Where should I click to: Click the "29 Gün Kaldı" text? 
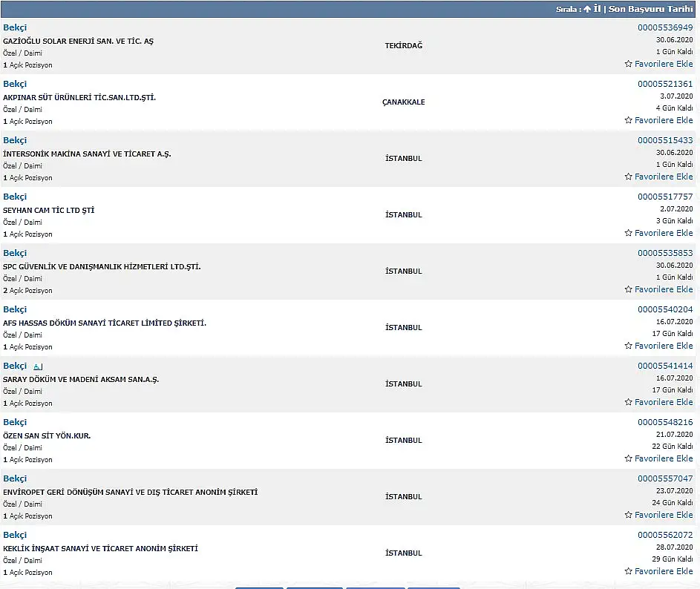673,559
